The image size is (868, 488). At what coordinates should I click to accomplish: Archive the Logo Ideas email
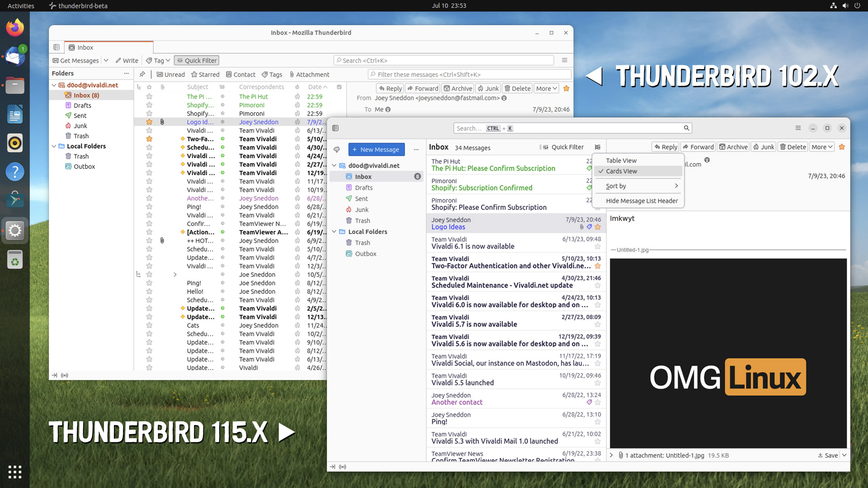click(x=733, y=147)
